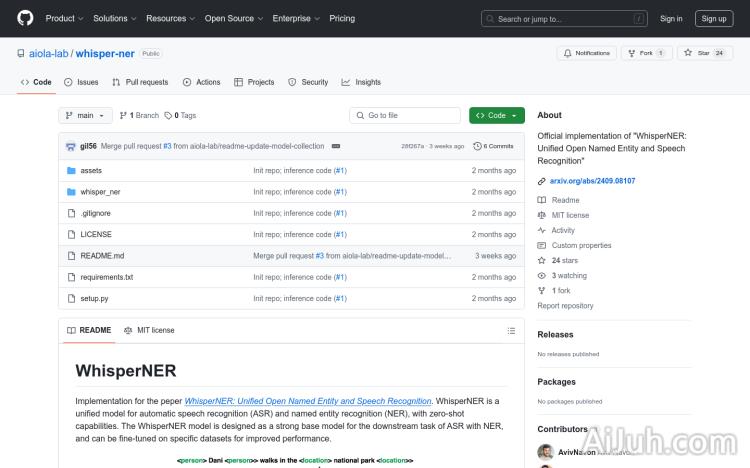
Task: Click gil56 author avatar
Action: coord(71,146)
